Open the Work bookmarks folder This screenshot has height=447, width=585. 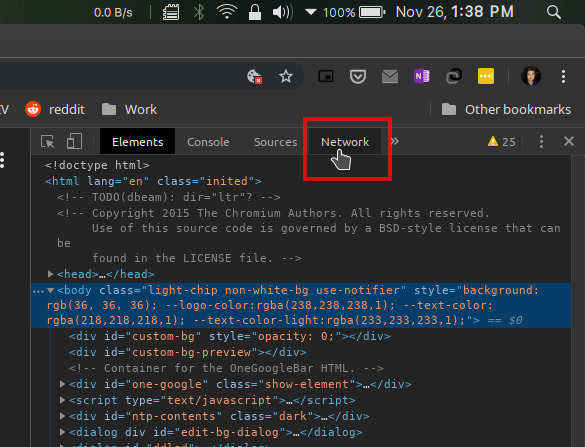(x=129, y=109)
